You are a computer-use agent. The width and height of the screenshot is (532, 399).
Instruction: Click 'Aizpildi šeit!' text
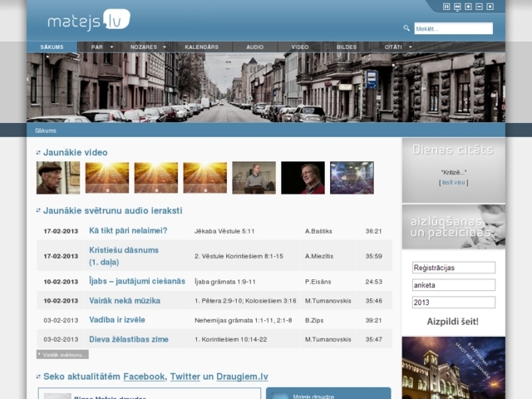[x=452, y=322]
